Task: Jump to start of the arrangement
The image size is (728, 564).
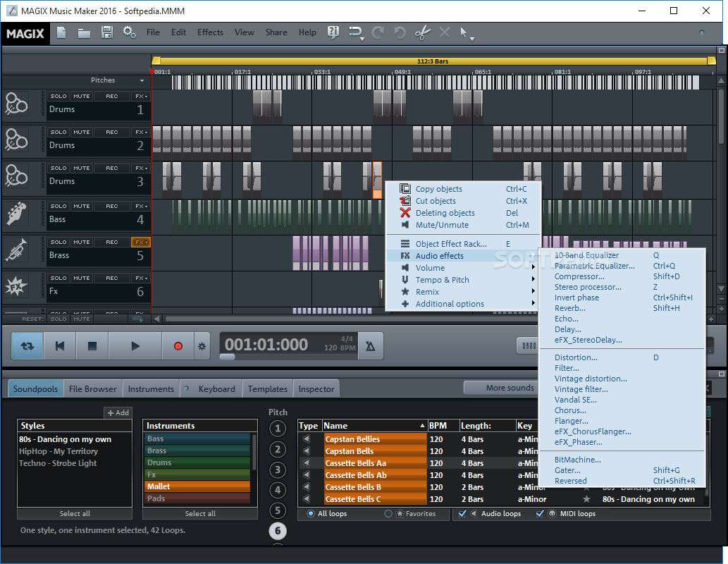Action: [x=60, y=346]
